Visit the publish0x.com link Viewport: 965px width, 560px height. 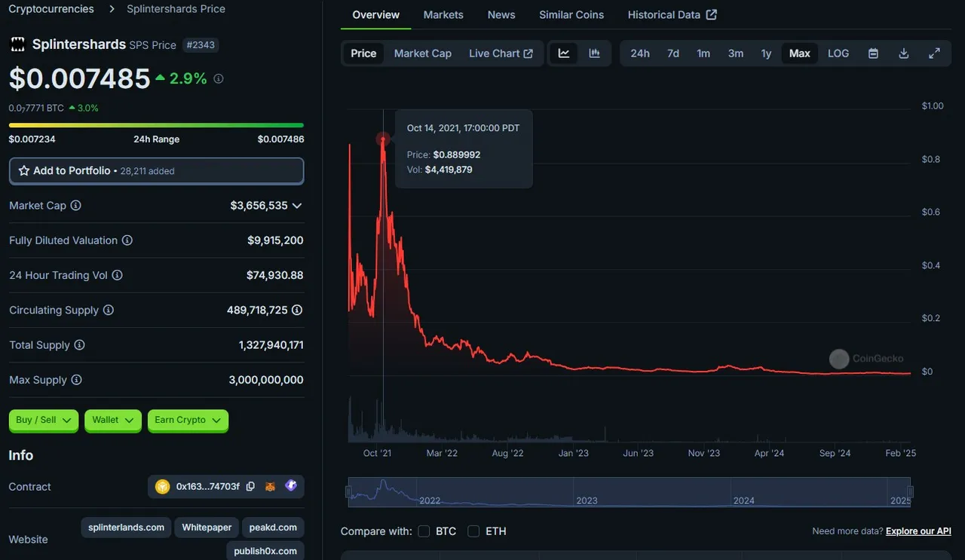pos(265,551)
